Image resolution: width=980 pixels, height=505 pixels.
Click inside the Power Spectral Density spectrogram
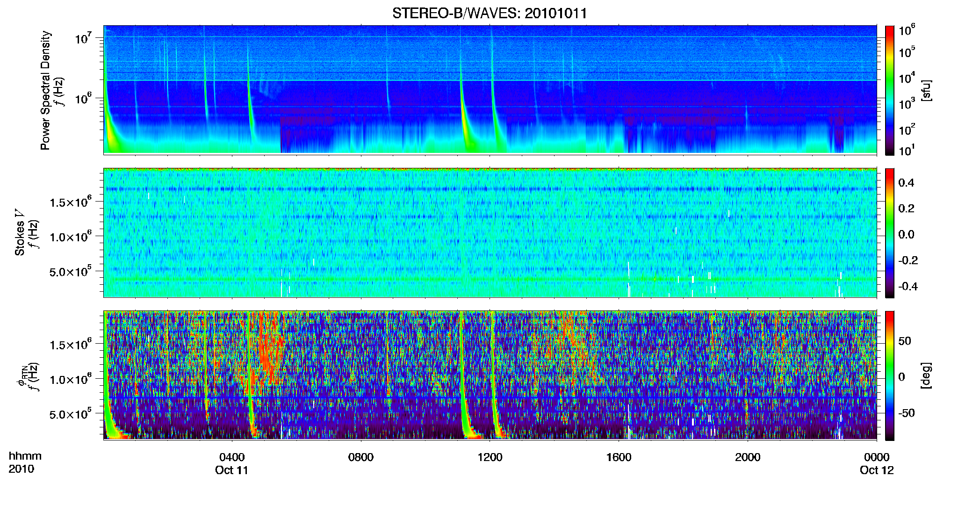490,90
